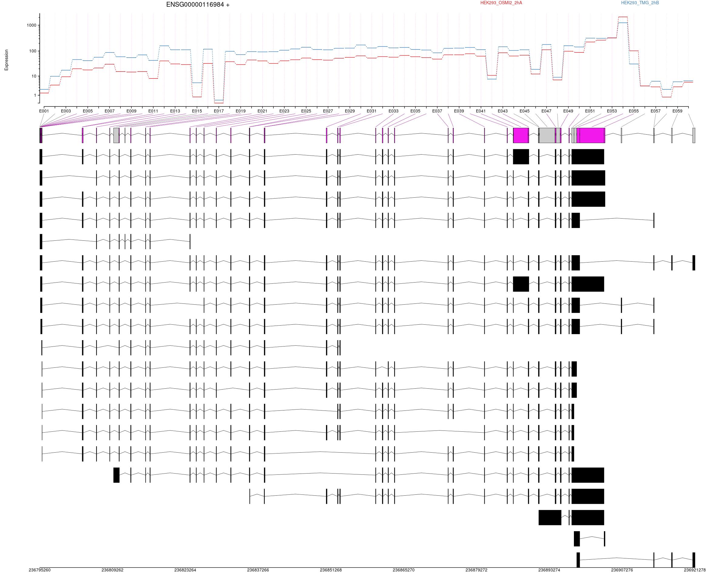Click genomic coordinate 236893274

coord(549,570)
